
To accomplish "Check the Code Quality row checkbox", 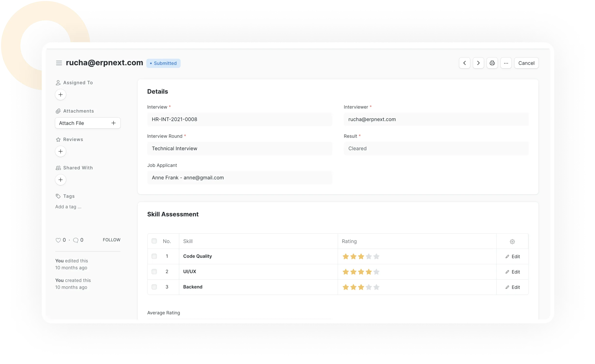I will click(154, 256).
